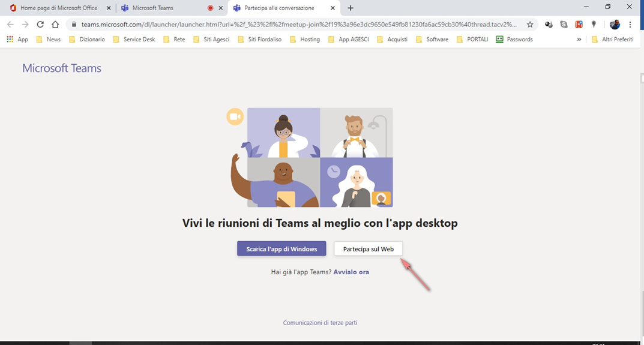Screen dimensions: 644x345
Task: Open the Dizionario bookmarks folder
Action: pos(86,40)
